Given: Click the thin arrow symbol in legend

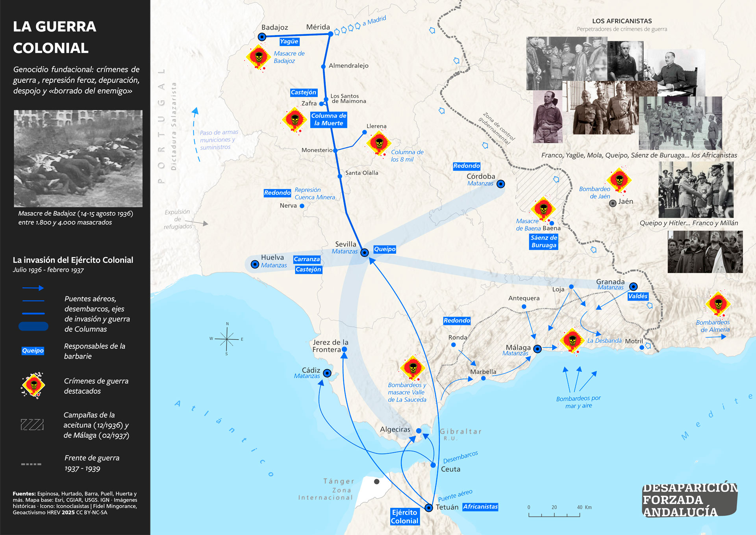Looking at the screenshot, I should (x=33, y=288).
